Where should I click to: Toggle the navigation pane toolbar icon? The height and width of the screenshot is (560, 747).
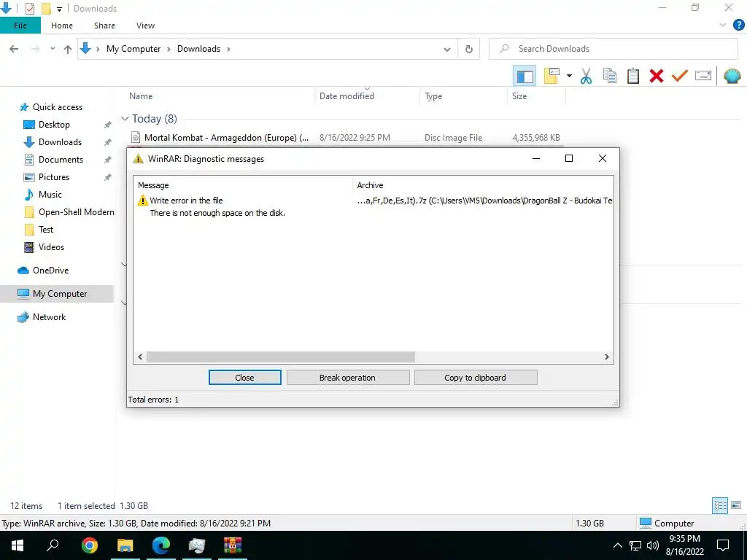point(525,76)
